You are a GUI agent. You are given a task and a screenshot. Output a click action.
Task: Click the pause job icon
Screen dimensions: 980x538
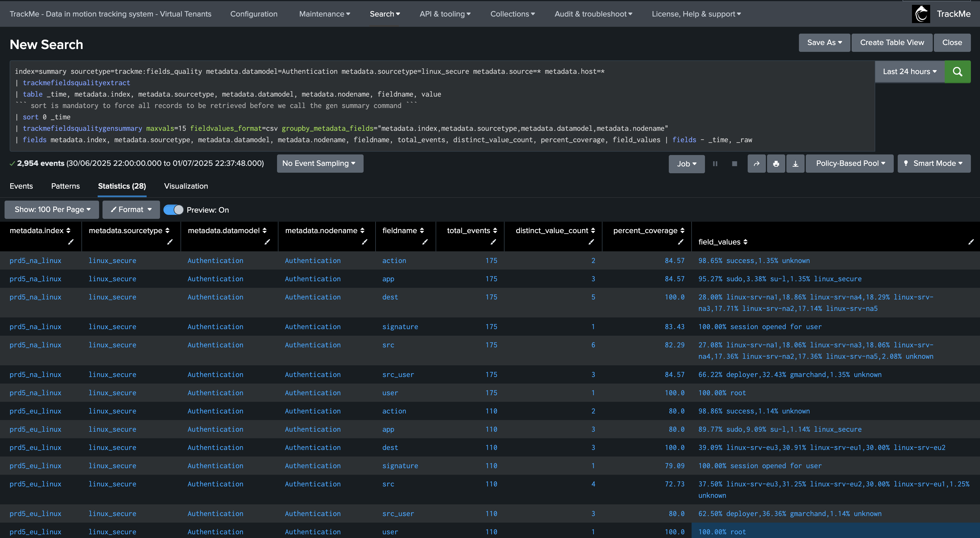click(715, 164)
